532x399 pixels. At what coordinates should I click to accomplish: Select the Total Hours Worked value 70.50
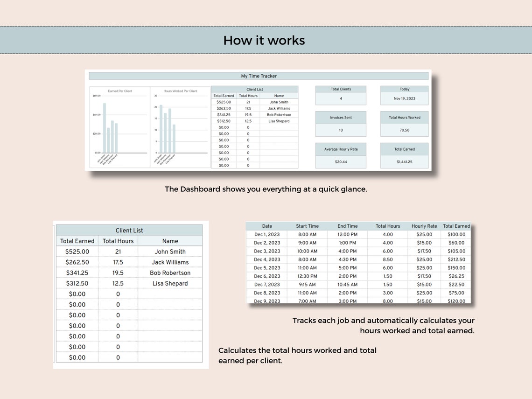click(x=404, y=130)
